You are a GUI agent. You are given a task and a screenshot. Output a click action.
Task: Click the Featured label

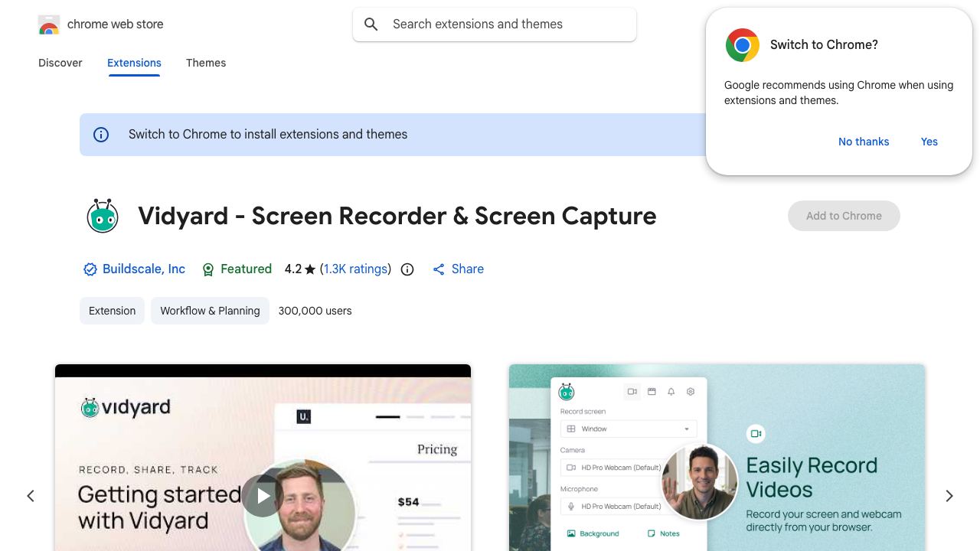246,269
